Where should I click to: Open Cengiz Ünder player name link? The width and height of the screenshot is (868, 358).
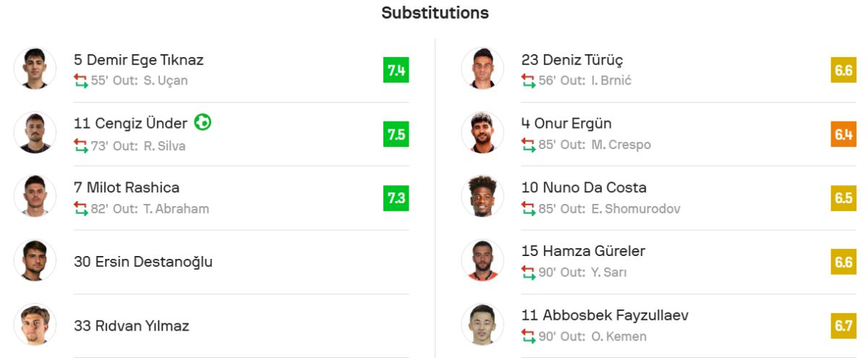point(130,124)
